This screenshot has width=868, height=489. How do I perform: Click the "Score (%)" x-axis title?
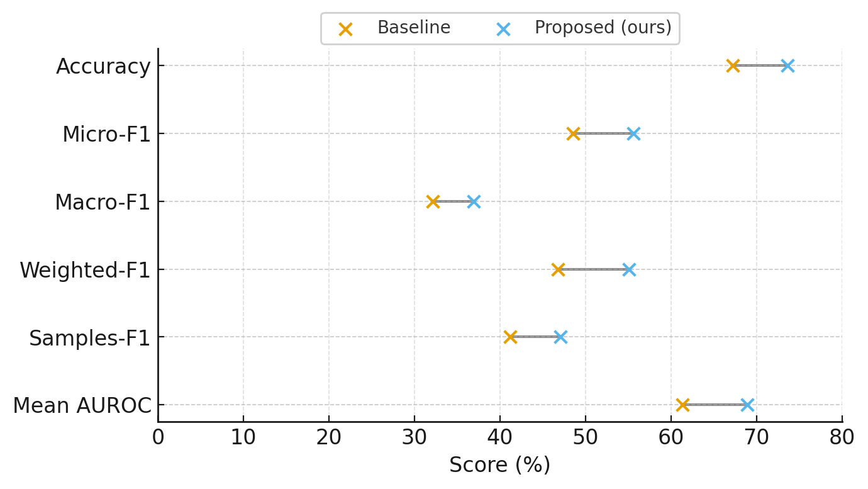pos(499,465)
